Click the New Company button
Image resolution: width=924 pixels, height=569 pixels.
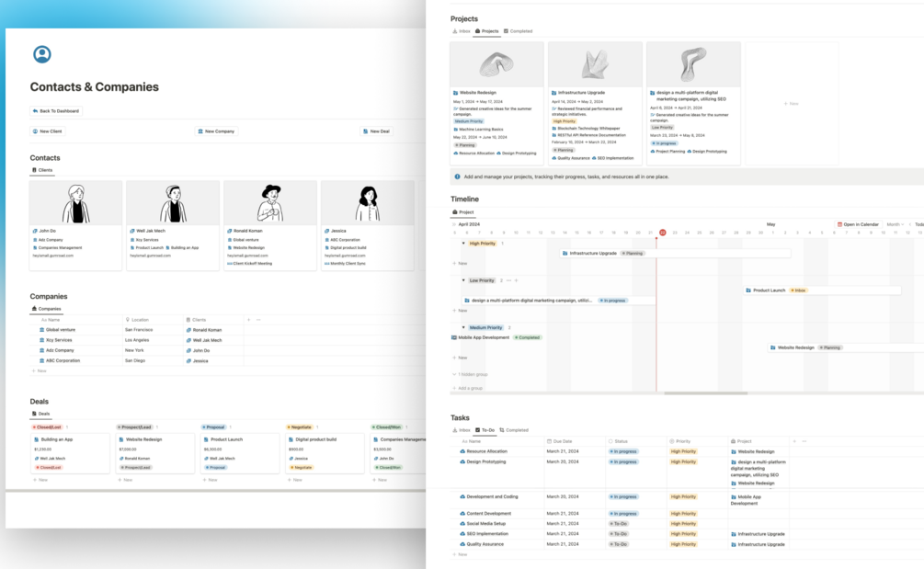216,131
